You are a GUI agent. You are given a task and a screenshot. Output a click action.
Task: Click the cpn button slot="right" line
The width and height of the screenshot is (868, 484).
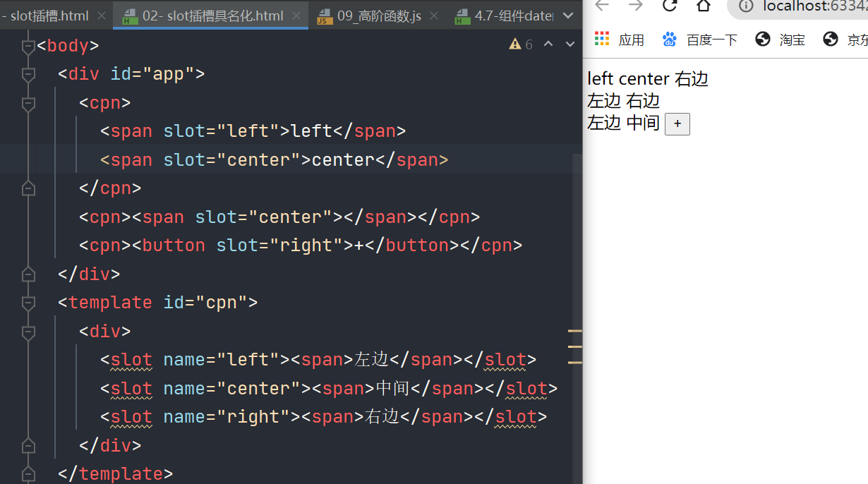click(301, 246)
